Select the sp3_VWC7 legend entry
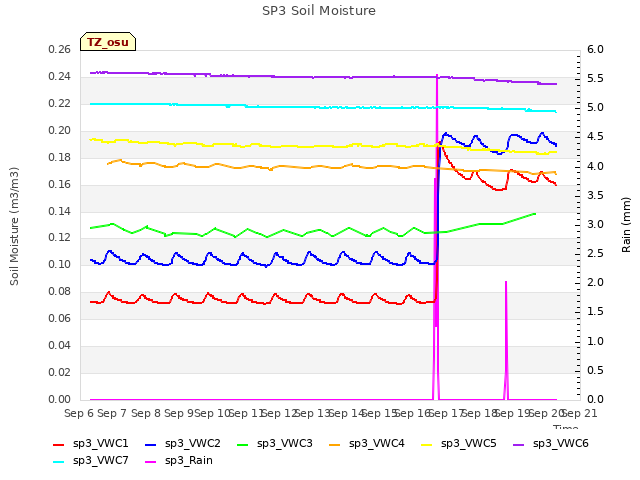Image resolution: width=640 pixels, height=480 pixels. (91, 461)
